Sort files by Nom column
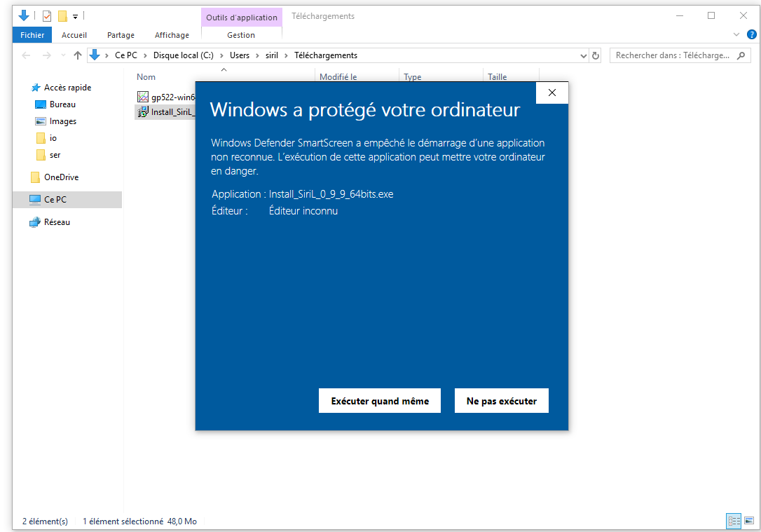761x532 pixels. (x=146, y=76)
